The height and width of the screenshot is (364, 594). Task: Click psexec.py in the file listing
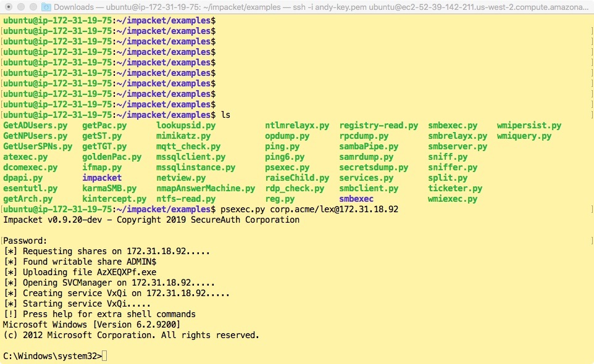click(x=287, y=168)
